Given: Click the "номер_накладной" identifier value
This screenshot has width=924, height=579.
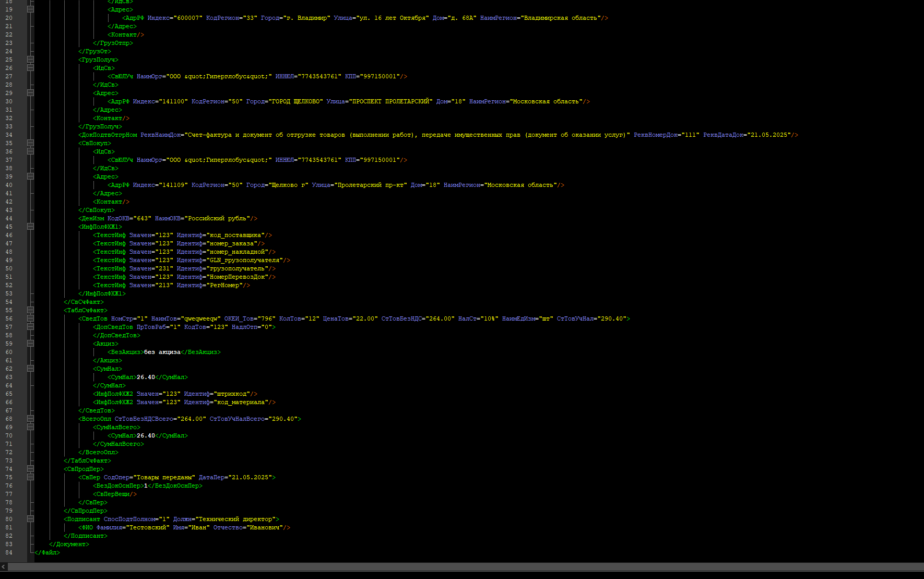Looking at the screenshot, I should coord(237,252).
